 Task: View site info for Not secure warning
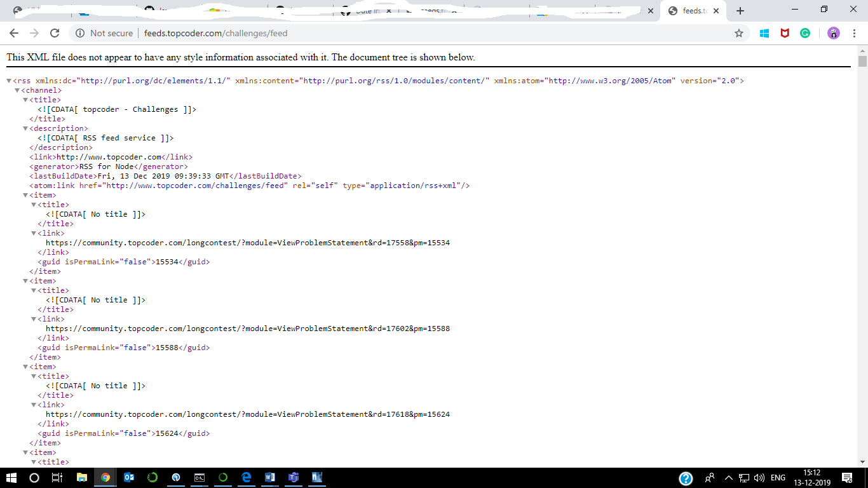click(105, 33)
